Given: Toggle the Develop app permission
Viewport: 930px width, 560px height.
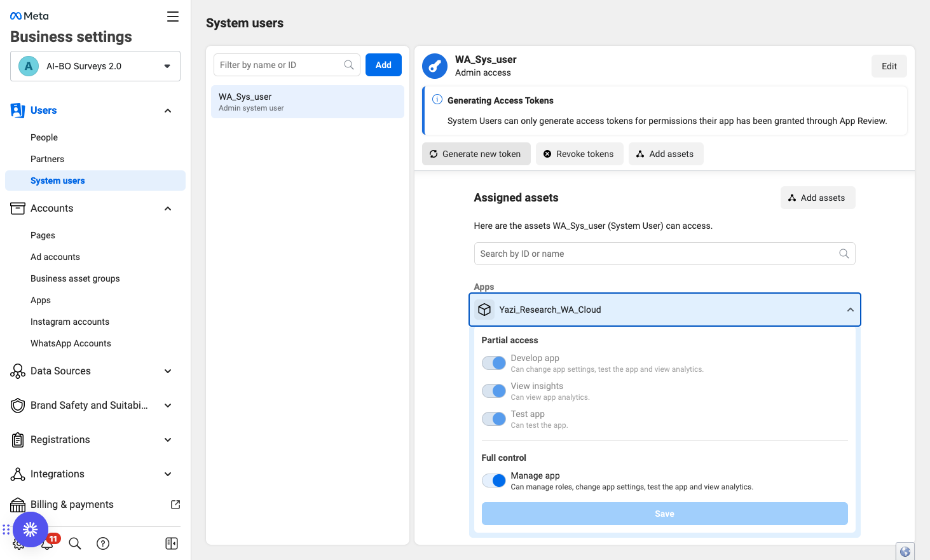Looking at the screenshot, I should (x=494, y=363).
